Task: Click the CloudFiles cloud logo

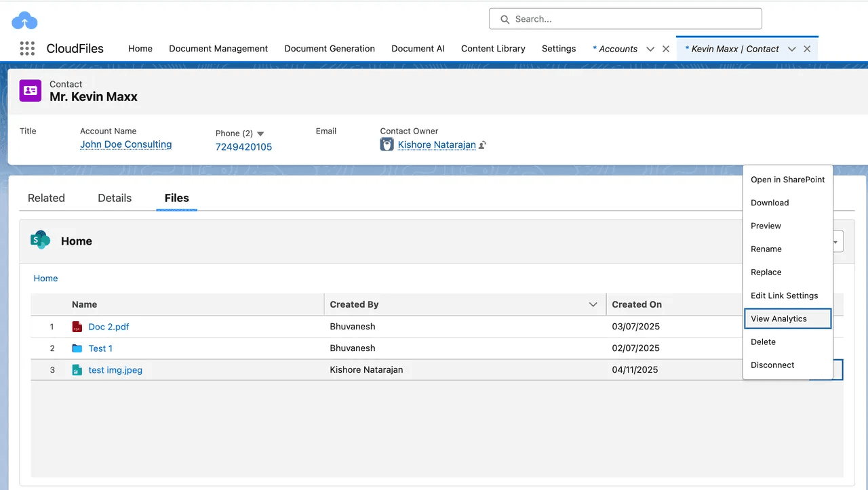Action: (24, 20)
